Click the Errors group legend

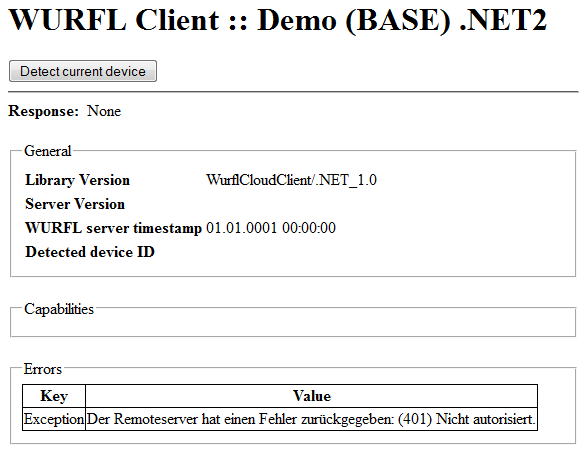click(x=43, y=369)
